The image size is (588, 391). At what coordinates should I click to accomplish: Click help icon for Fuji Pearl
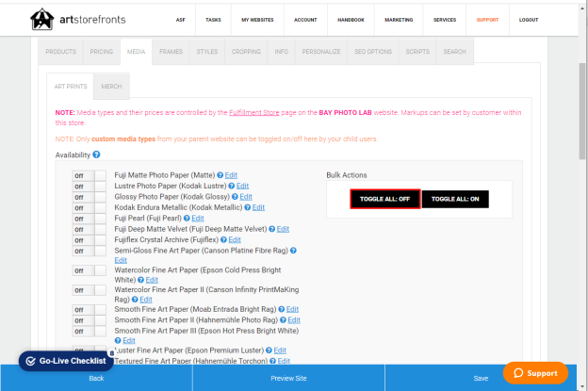(187, 219)
